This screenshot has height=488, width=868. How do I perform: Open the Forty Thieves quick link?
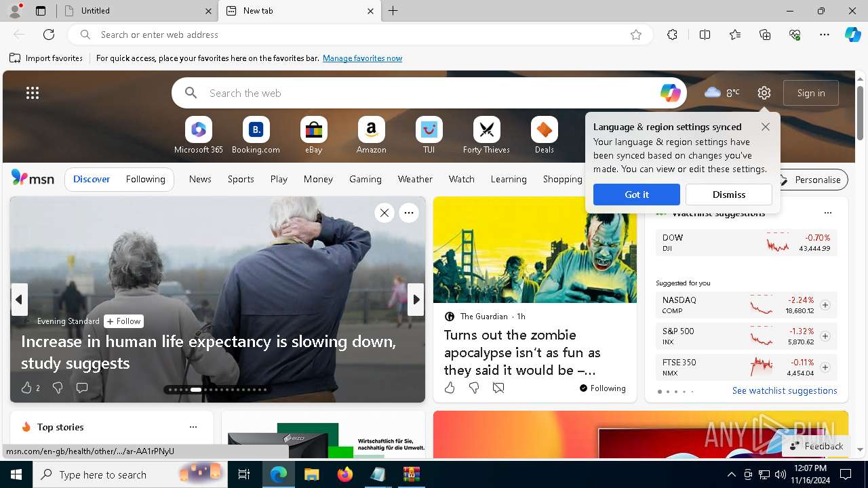486,136
